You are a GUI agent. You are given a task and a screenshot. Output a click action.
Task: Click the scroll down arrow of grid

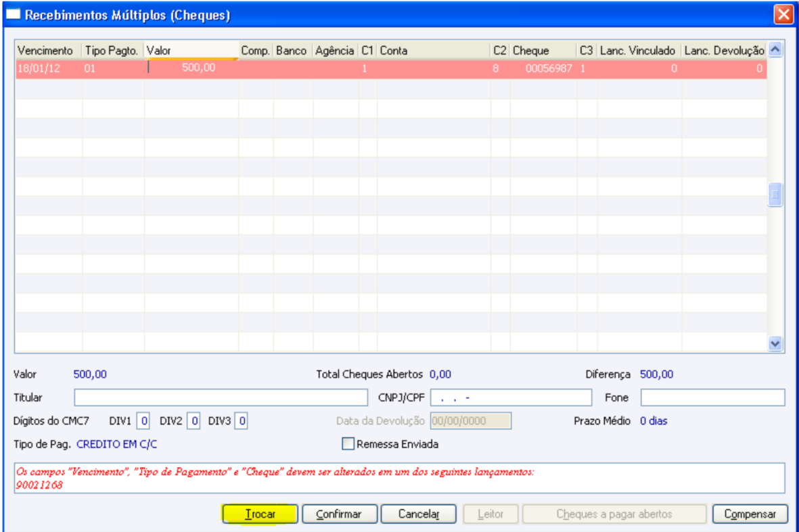pos(775,343)
